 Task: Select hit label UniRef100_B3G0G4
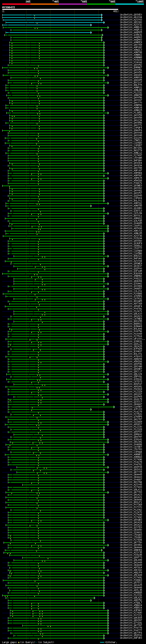pos(131,273)
